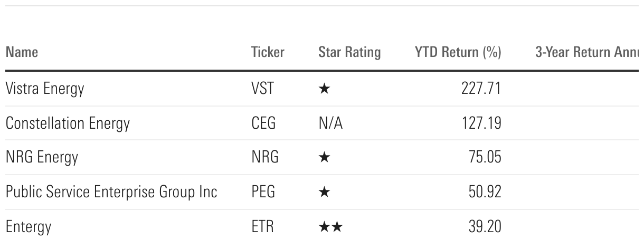644x249 pixels.
Task: Open the NRG Energy company name
Action: tap(42, 158)
